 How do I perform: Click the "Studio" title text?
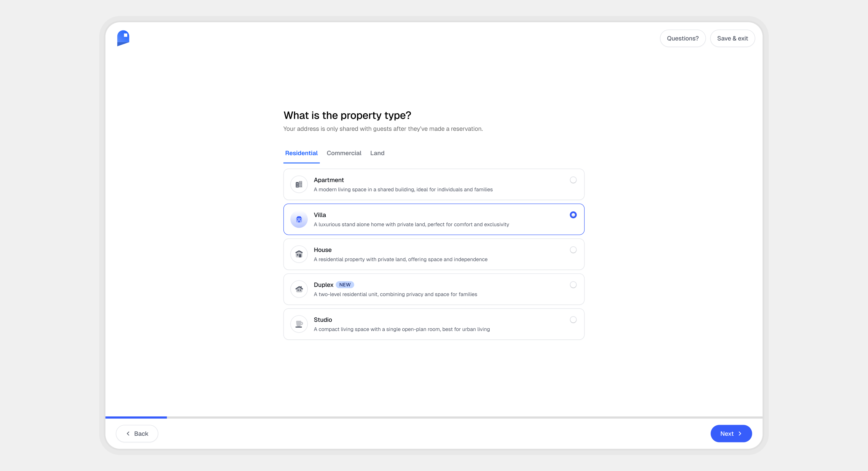pyautogui.click(x=323, y=320)
